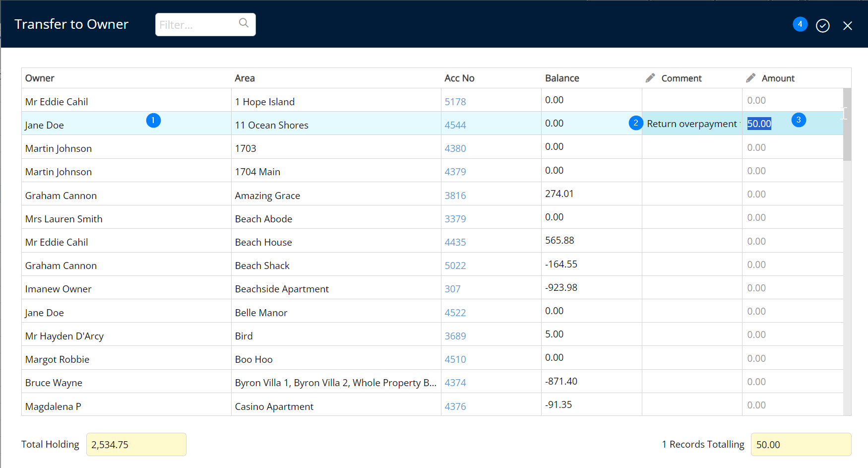Select the Bruce Wayne owner row
Viewport: 868px width, 468px height.
[54, 383]
